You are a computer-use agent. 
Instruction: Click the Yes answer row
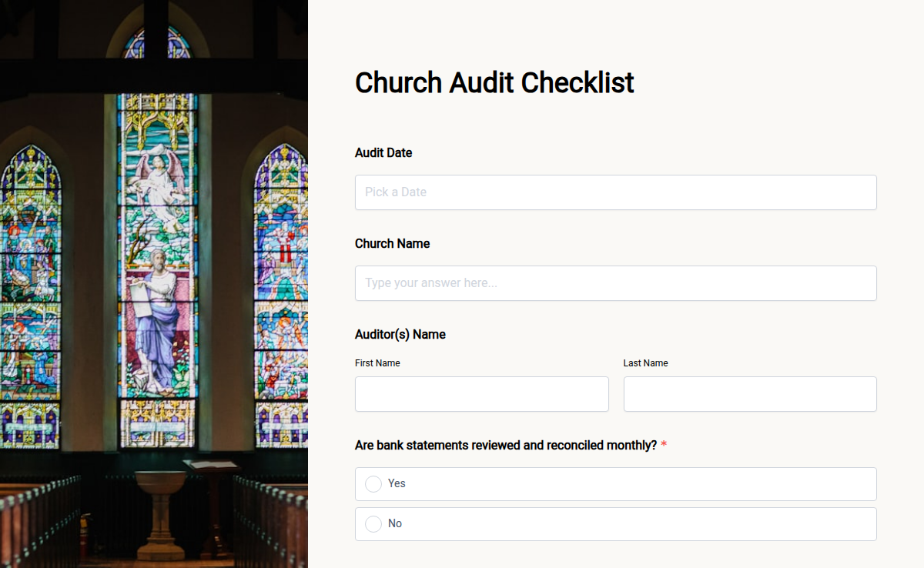coord(615,484)
